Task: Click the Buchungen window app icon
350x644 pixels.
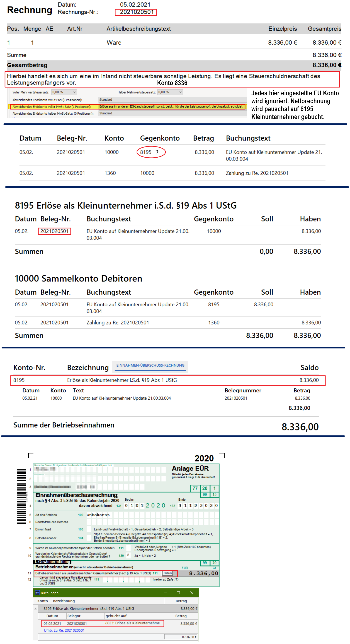Action: click(37, 593)
